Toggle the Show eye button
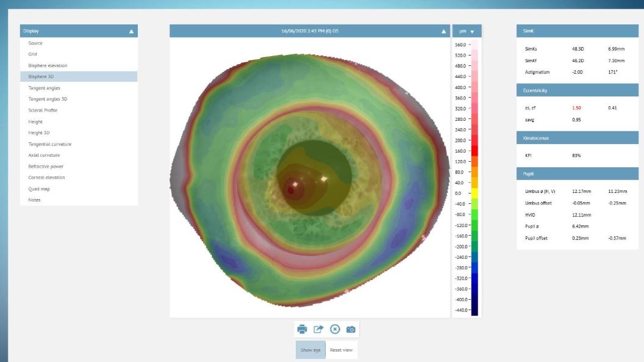This screenshot has height=362, width=644. [310, 350]
